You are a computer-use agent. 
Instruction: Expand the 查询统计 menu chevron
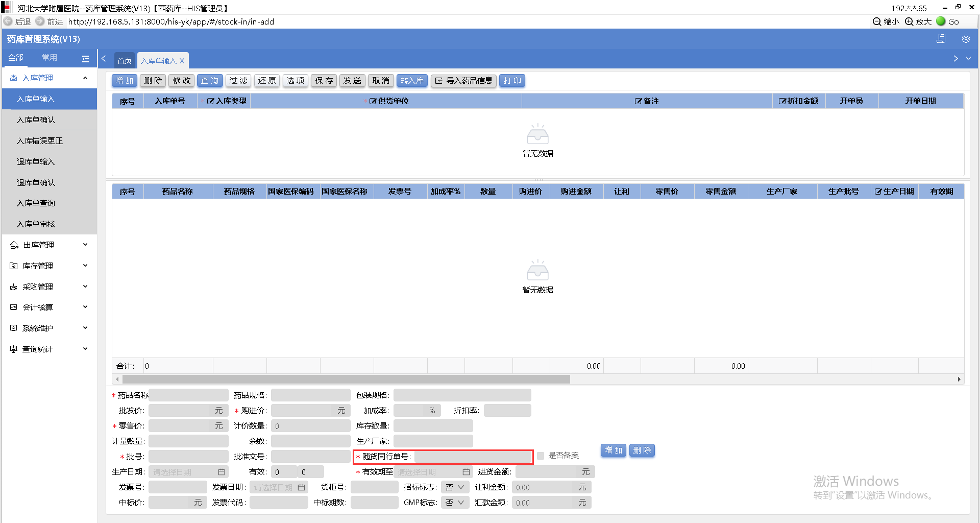pyautogui.click(x=85, y=349)
